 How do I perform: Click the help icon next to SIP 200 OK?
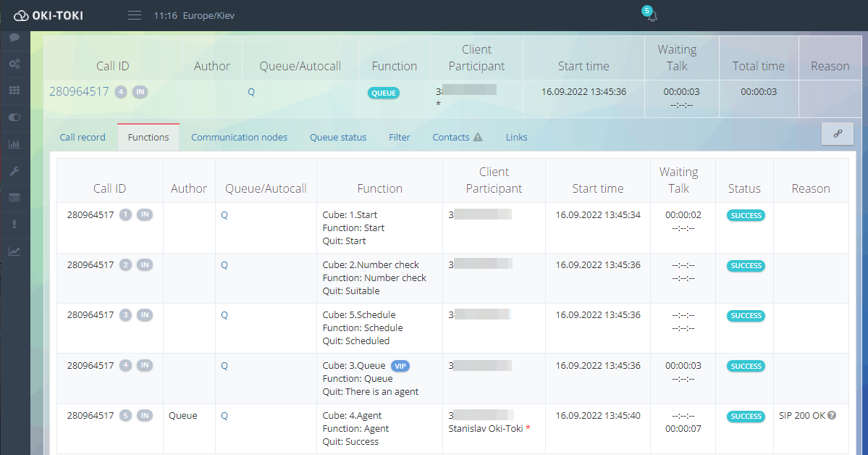pyautogui.click(x=832, y=416)
